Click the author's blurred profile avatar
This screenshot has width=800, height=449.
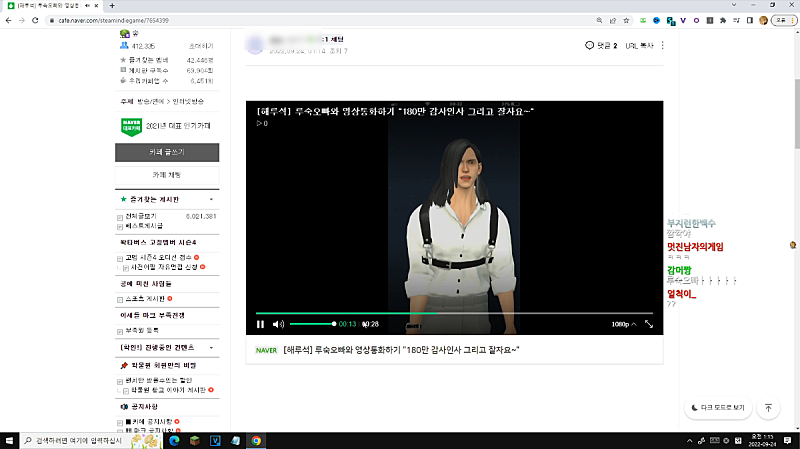pos(255,45)
